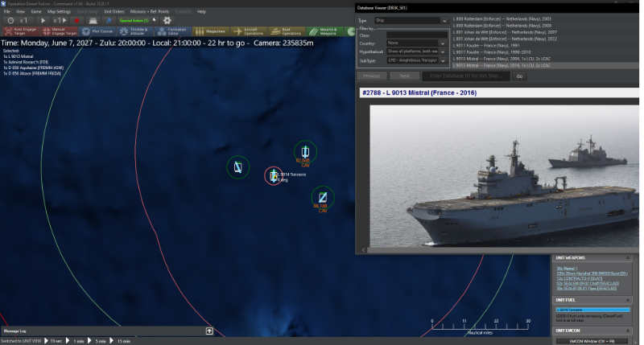
Task: Click the Mistral ship photo
Action: click(505, 175)
